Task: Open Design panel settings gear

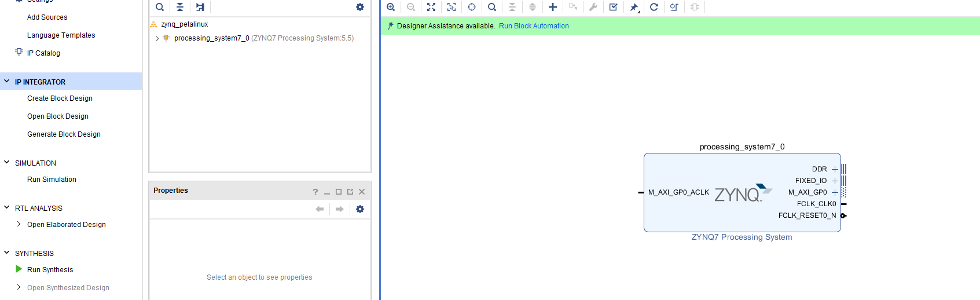Action: (360, 7)
